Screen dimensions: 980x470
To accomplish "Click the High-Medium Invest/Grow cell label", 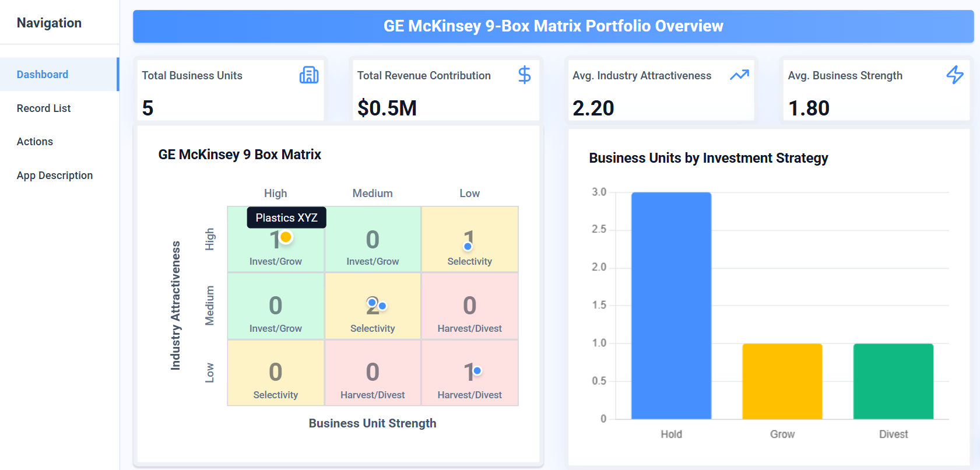I will pos(373,261).
